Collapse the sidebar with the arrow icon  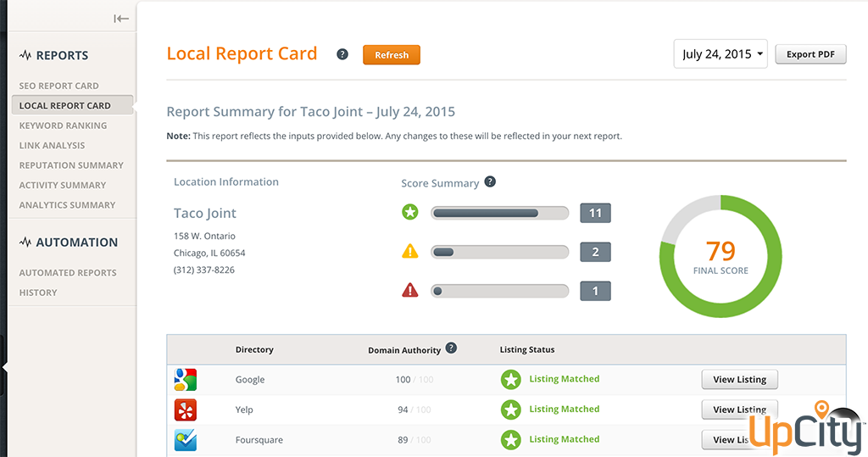(121, 19)
